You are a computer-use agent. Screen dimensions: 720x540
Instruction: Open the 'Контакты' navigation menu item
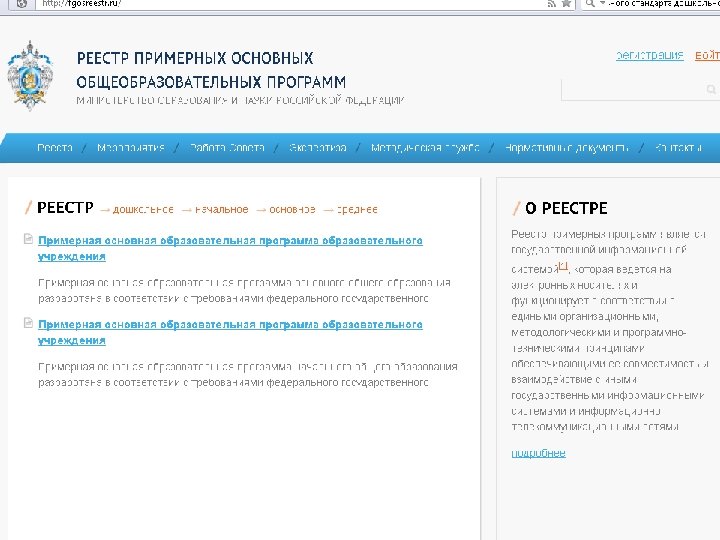tap(678, 148)
